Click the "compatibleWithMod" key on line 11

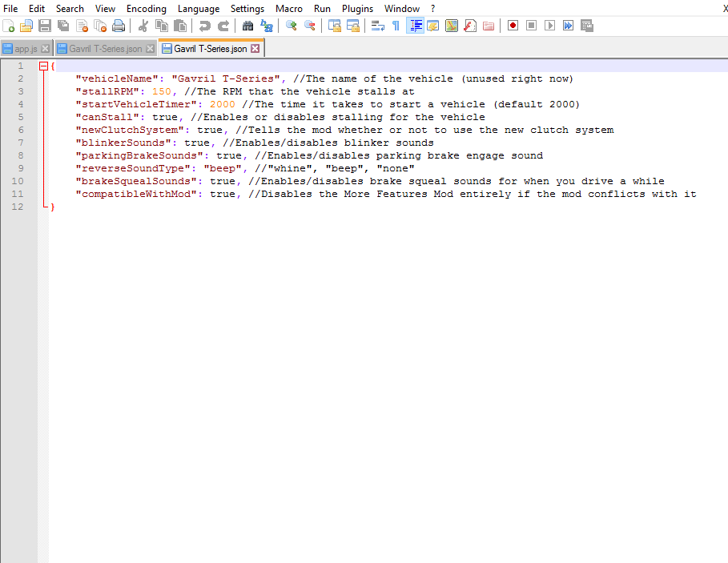pos(136,194)
